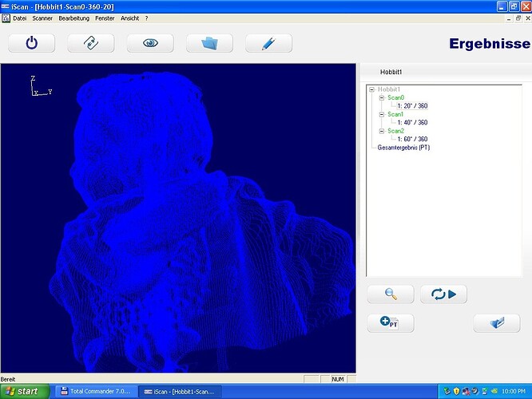Collapse the Hobbit1 root tree node
The height and width of the screenshot is (399, 532).
(x=372, y=89)
